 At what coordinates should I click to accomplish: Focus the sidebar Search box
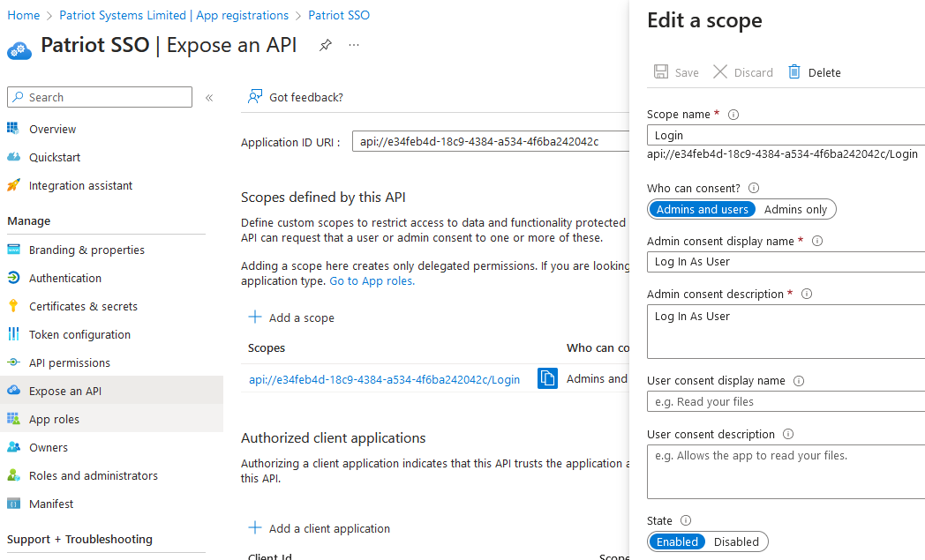coord(100,97)
